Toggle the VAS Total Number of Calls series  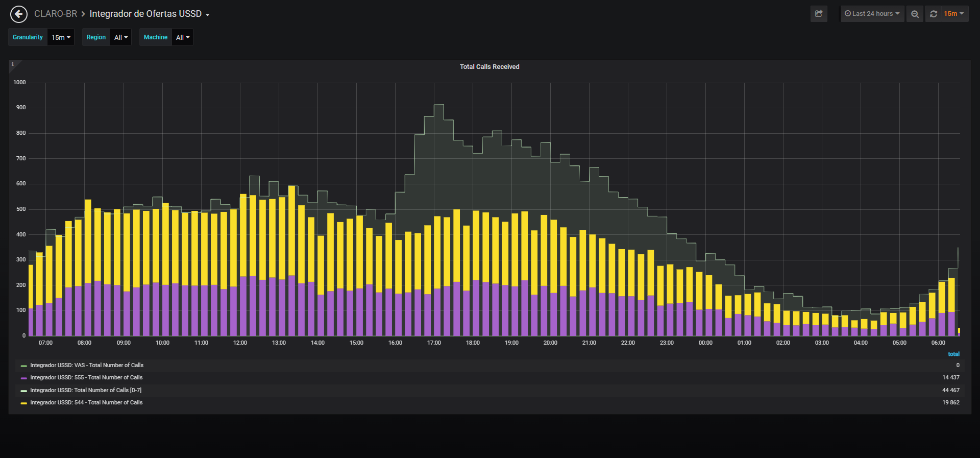tap(87, 365)
